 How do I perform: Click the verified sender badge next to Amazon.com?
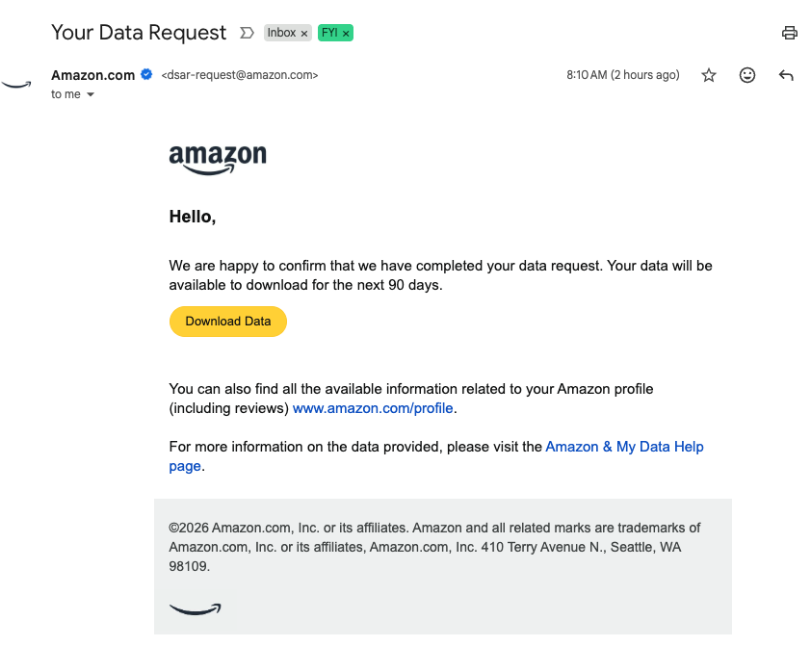145,73
